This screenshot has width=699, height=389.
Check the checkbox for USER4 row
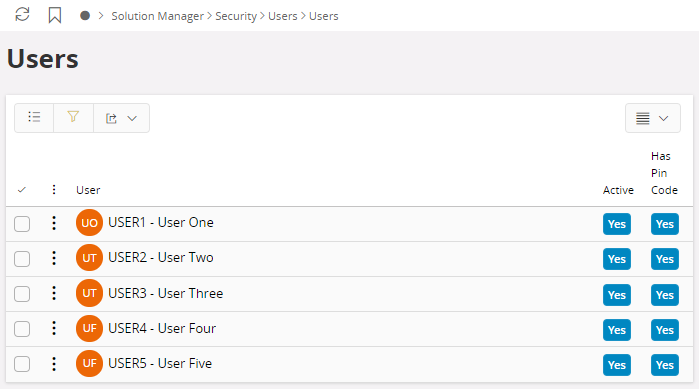coord(22,329)
